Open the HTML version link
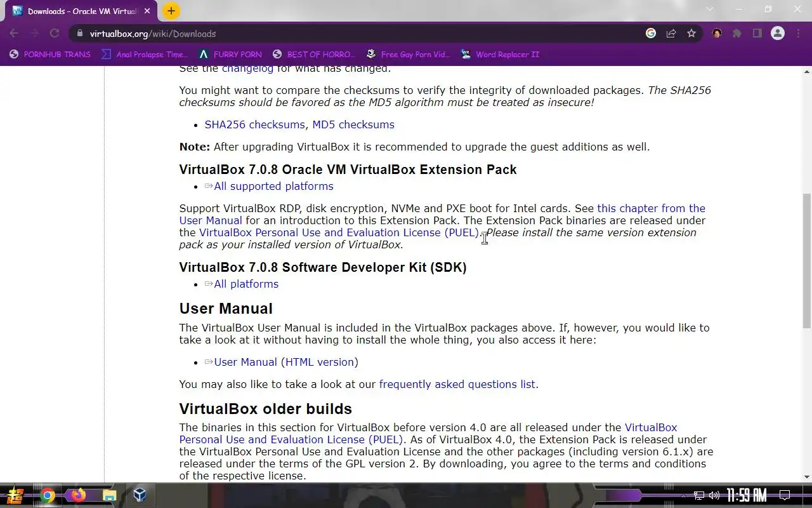The height and width of the screenshot is (508, 812). click(320, 362)
